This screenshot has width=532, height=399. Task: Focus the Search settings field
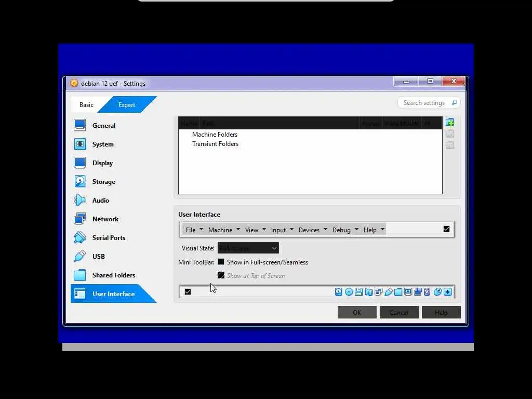[429, 102]
